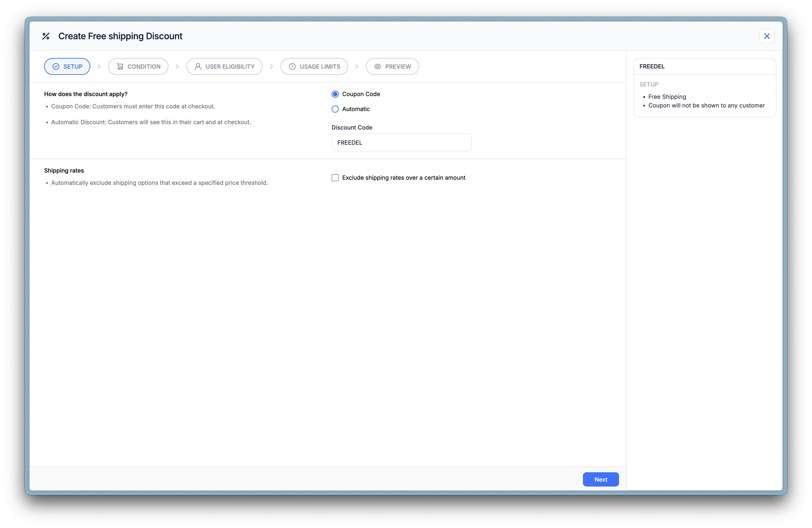Click the chevron before the Preview step
This screenshot has height=528, width=812.
pyautogui.click(x=357, y=66)
